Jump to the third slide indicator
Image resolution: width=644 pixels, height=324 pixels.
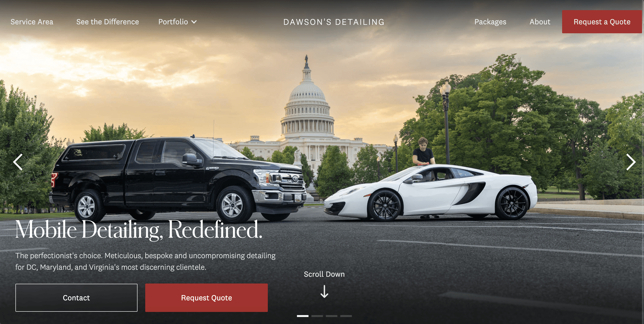coord(331,316)
